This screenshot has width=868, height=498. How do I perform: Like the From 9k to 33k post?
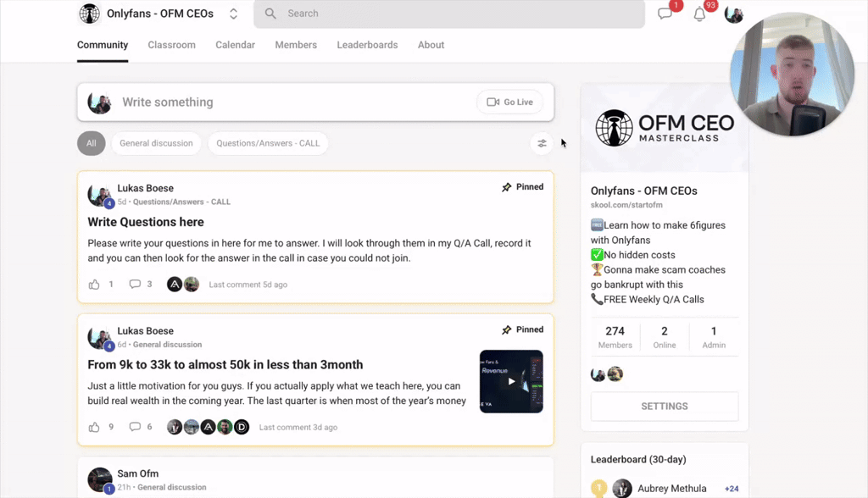click(x=94, y=427)
